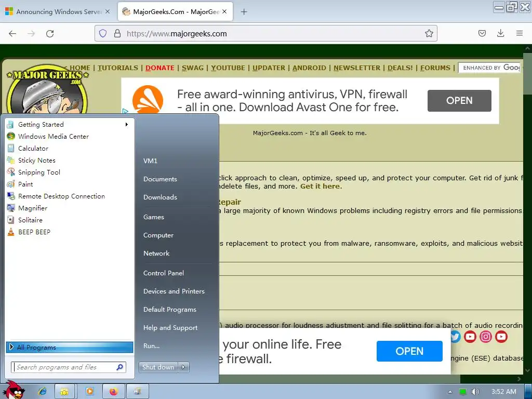View site security padlock info
The image size is (532, 399).
click(x=117, y=33)
